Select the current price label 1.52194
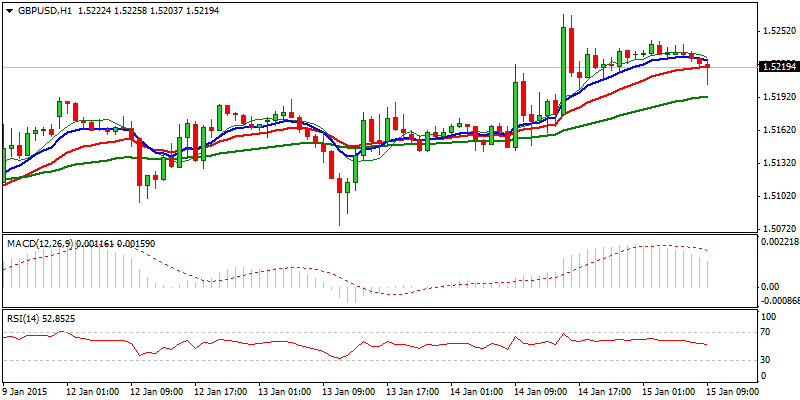This screenshot has height=400, width=800. (x=778, y=67)
